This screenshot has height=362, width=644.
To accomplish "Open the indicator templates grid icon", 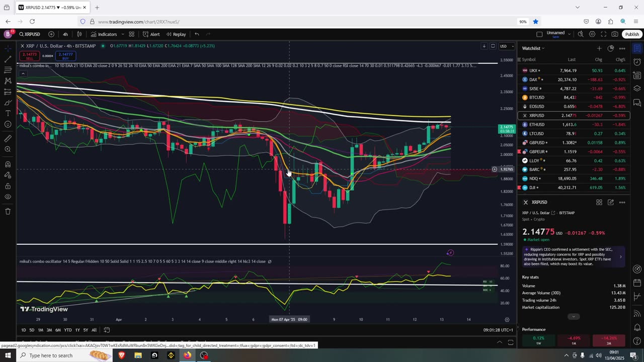I will [131, 34].
